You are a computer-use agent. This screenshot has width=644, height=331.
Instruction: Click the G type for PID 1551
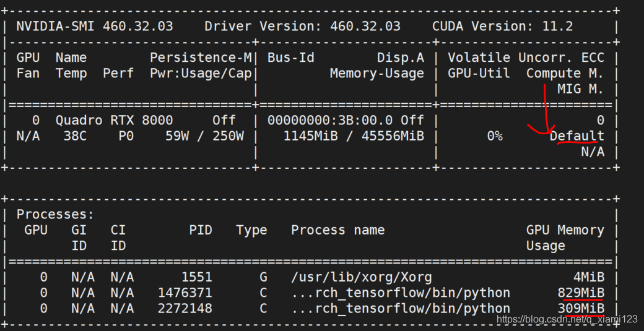click(x=263, y=278)
